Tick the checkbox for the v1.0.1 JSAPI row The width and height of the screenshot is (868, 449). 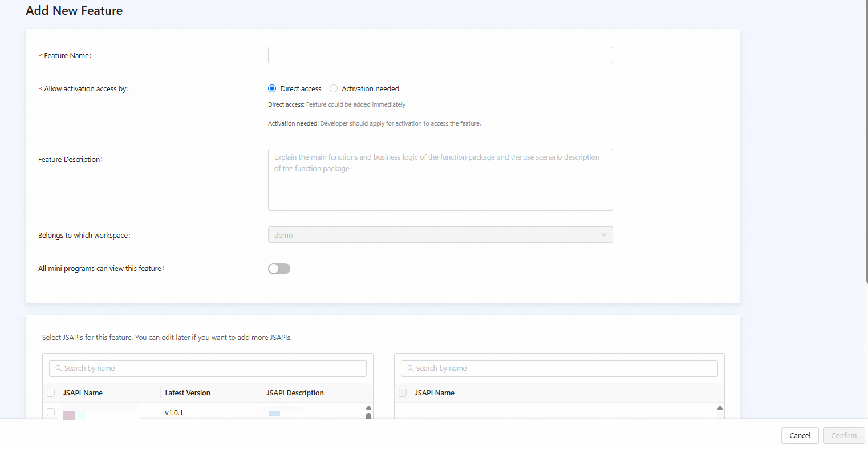click(51, 412)
